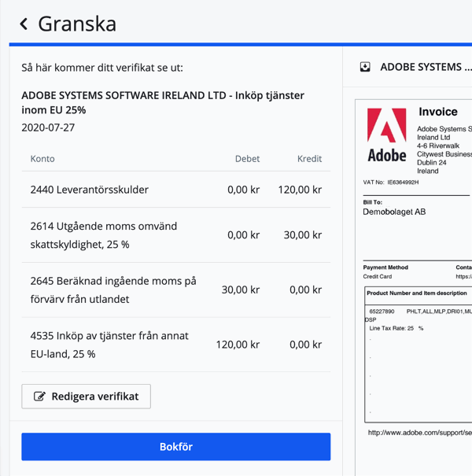Click the Credit Card payment method text

click(378, 276)
